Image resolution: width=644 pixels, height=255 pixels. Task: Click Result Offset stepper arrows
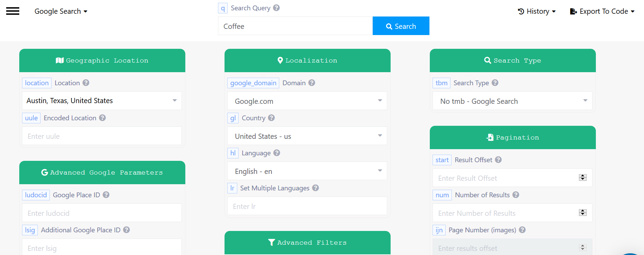(583, 178)
